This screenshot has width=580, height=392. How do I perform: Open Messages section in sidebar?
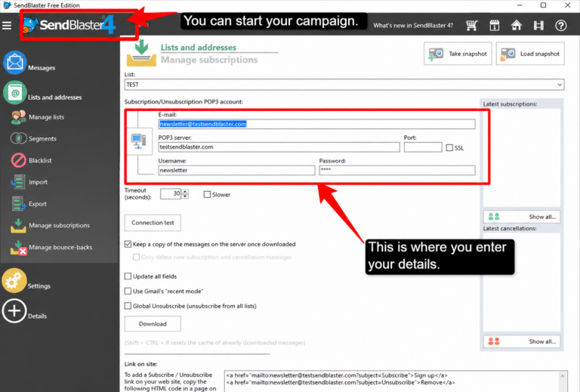(x=42, y=68)
